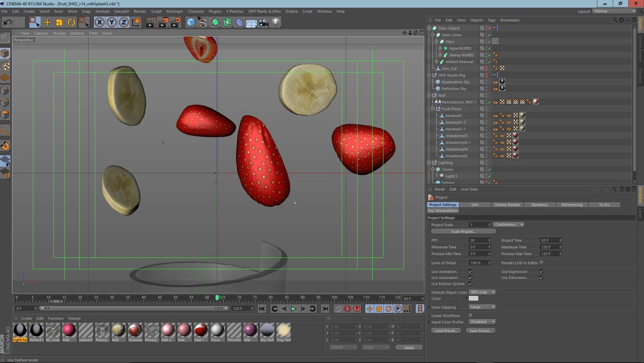Disable the Use Animation checkbox
This screenshot has height=363, width=644.
[470, 272]
